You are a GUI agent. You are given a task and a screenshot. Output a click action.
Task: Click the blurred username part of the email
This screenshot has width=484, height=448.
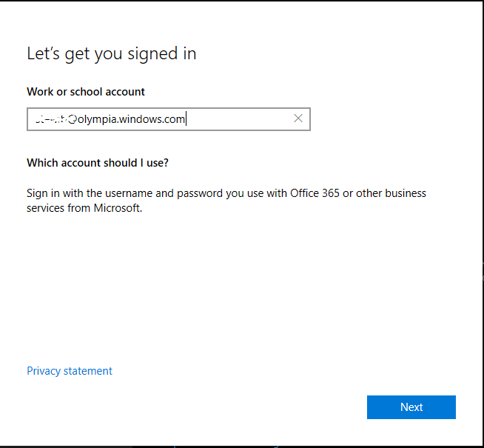click(49, 118)
